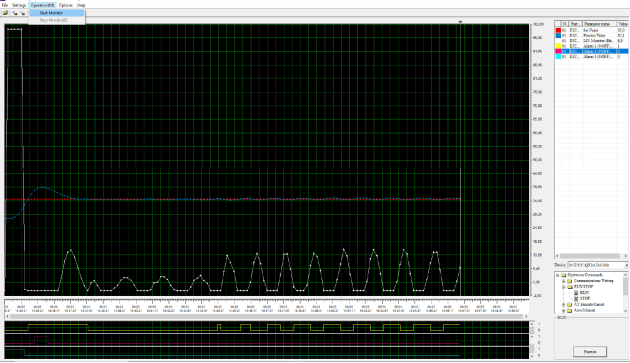Click the start monitoring toolbar icon

pyautogui.click(x=15, y=13)
